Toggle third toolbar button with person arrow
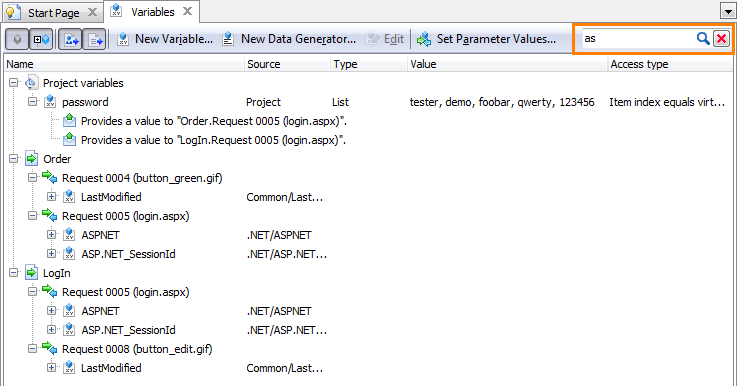 click(x=71, y=39)
